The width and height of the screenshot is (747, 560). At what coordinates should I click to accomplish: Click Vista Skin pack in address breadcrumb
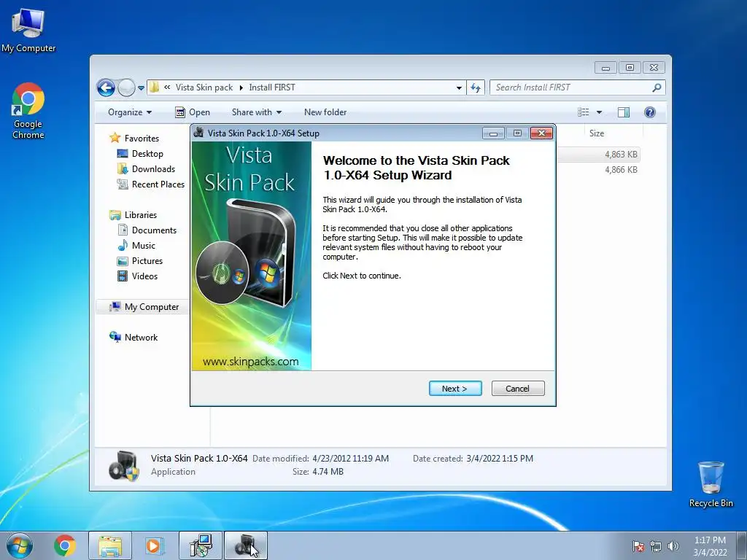[204, 87]
